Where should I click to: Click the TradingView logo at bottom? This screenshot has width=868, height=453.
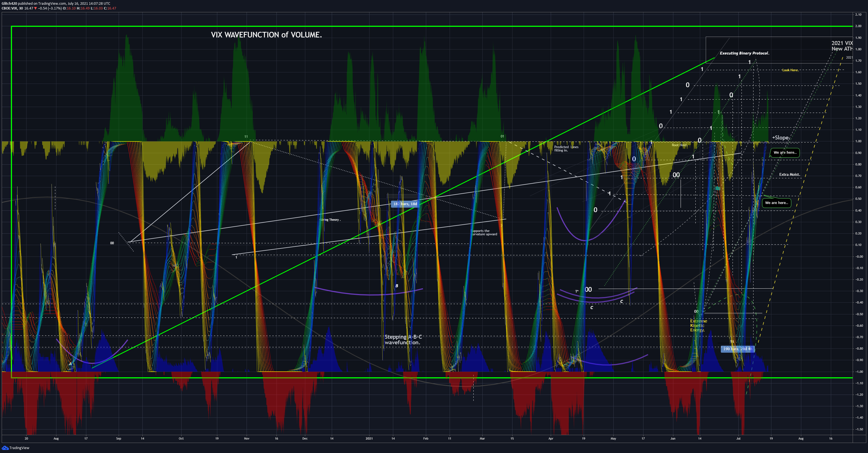click(16, 448)
